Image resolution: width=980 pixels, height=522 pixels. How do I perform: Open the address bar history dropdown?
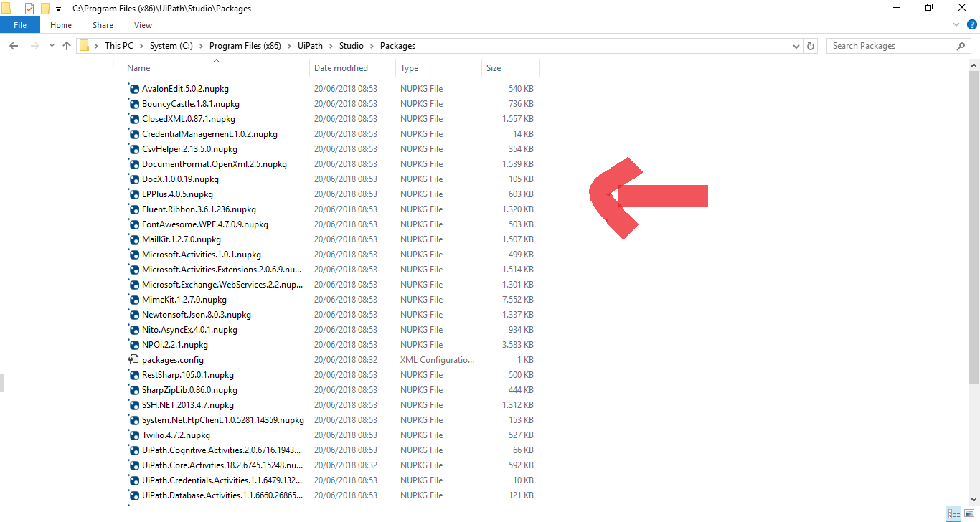point(796,46)
